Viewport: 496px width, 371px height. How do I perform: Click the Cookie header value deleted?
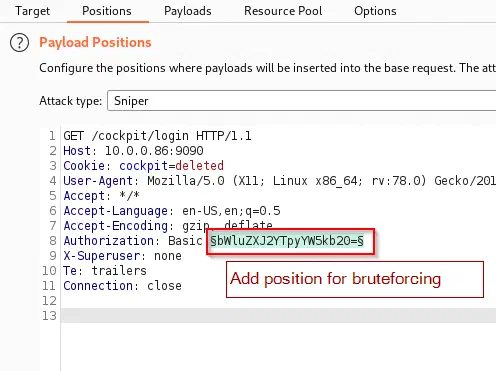(x=199, y=166)
